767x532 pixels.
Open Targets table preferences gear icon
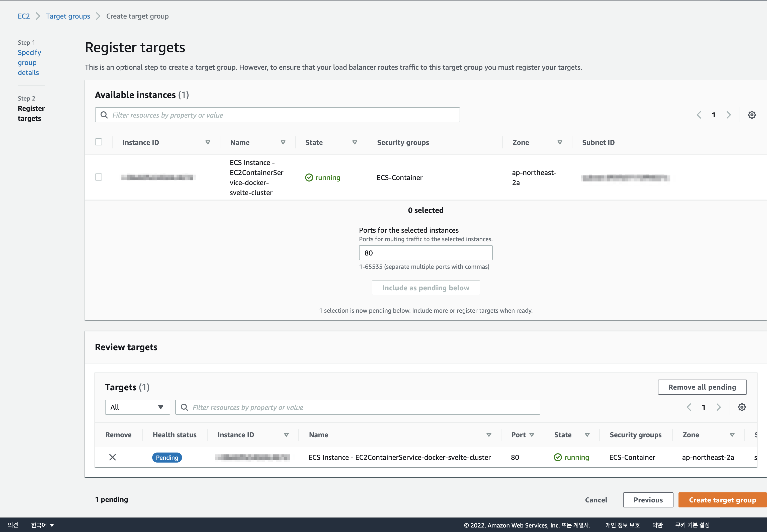pos(742,407)
